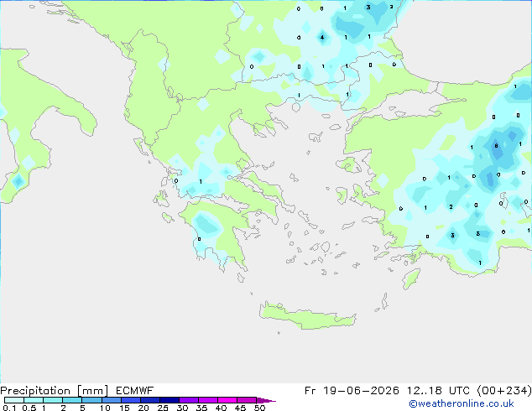Click the '10' legend label
The width and height of the screenshot is (532, 411).
tap(105, 408)
